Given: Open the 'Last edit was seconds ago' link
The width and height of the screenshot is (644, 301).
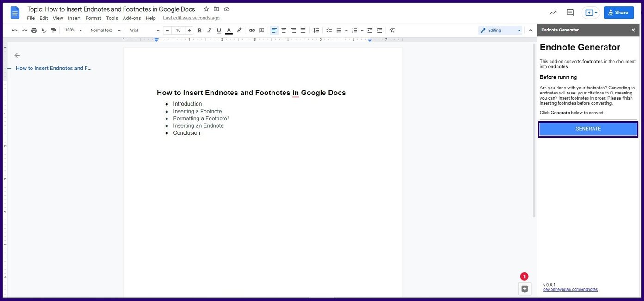Looking at the screenshot, I should [192, 18].
